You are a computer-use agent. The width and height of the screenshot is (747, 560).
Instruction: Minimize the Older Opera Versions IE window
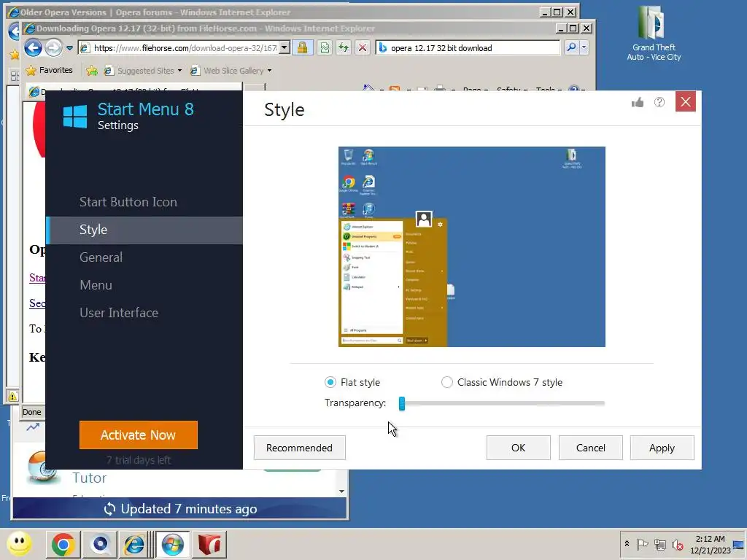point(545,12)
